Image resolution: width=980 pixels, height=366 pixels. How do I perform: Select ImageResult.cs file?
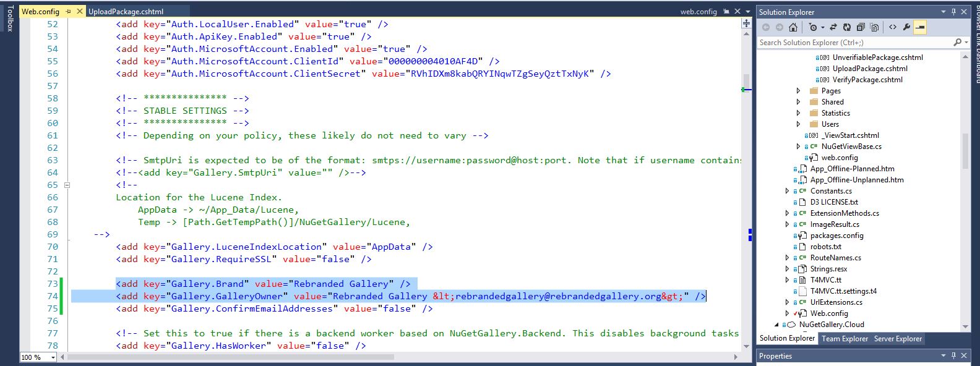point(835,224)
